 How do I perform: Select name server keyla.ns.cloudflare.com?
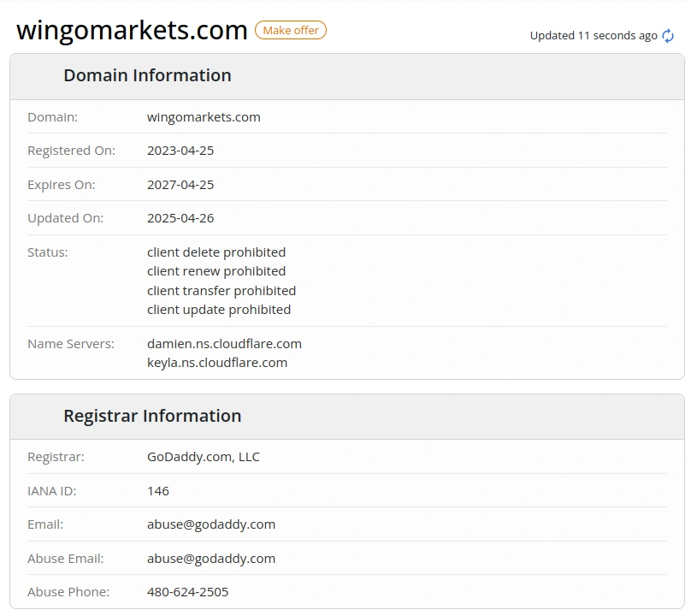217,363
